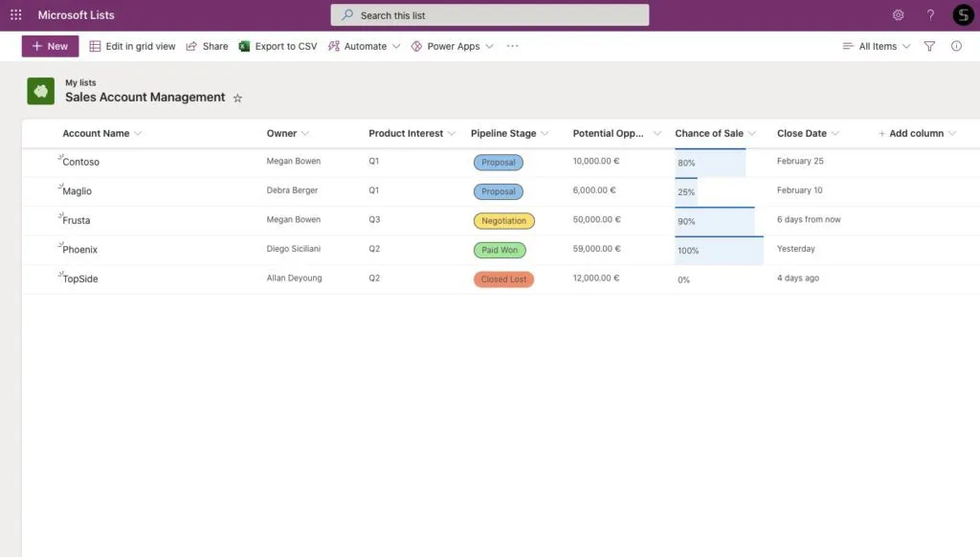
Task: Click the New item button
Action: pos(50,46)
